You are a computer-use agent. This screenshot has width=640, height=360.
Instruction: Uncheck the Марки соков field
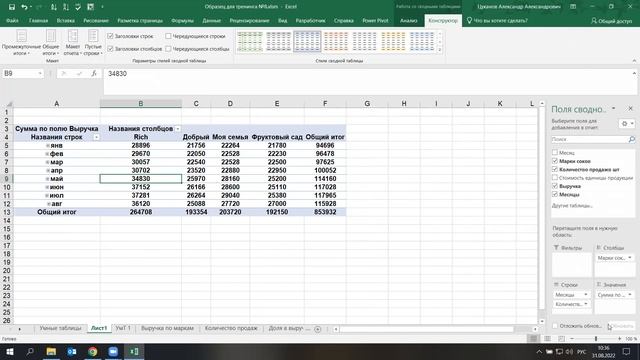click(555, 161)
